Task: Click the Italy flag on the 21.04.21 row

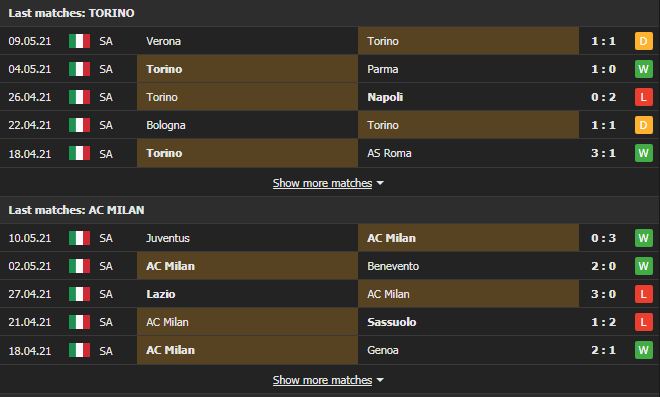Action: tap(80, 322)
